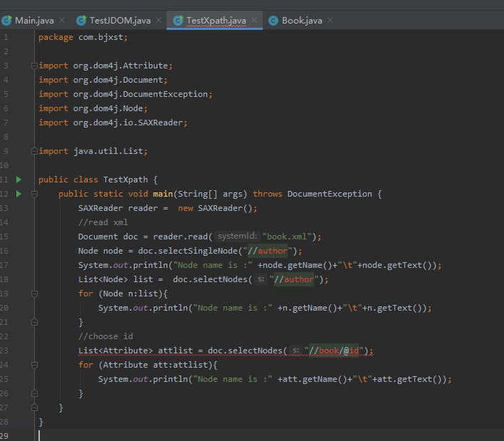Close the TestJDOM.java tab
Image resolution: width=504 pixels, height=441 pixels.
pyautogui.click(x=159, y=20)
